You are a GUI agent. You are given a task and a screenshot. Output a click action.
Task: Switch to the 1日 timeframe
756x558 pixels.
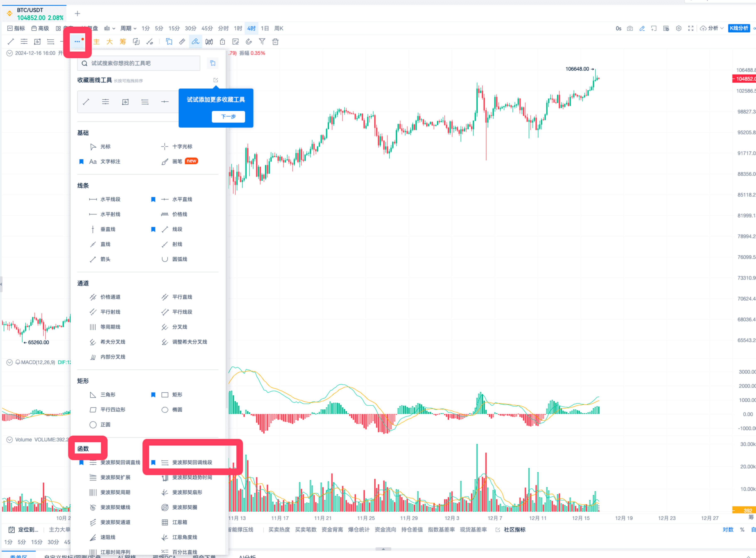click(x=265, y=28)
